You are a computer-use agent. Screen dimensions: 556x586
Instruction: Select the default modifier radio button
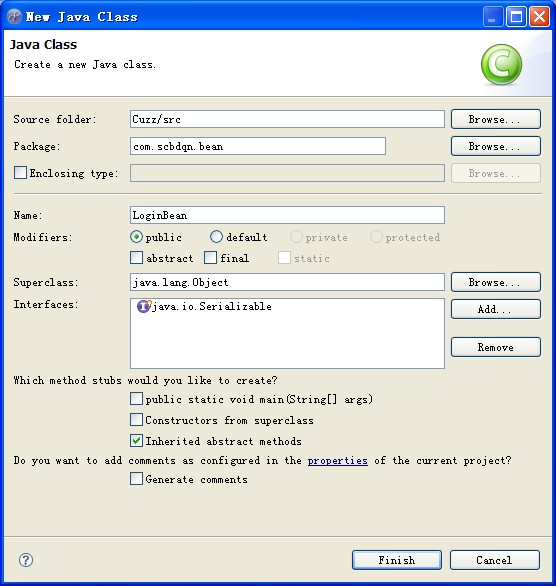point(216,237)
